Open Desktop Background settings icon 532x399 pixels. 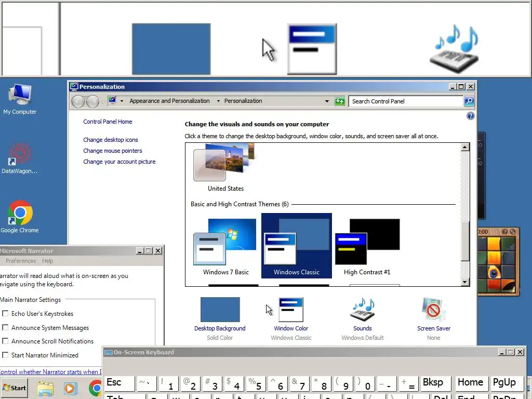pyautogui.click(x=220, y=310)
